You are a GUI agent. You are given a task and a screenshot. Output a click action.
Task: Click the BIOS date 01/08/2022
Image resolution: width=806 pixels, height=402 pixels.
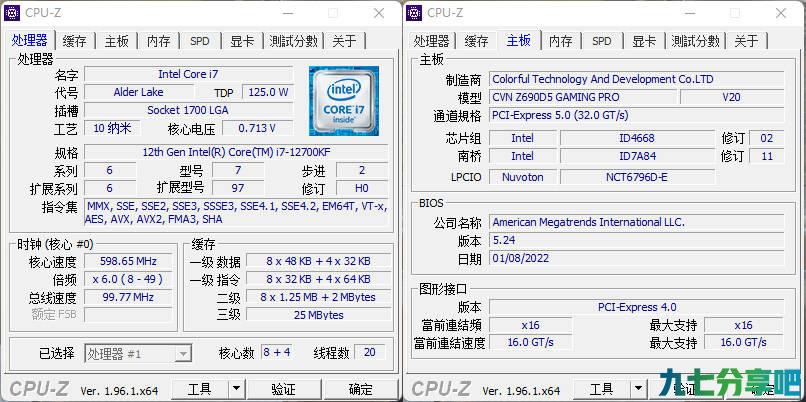[637, 258]
